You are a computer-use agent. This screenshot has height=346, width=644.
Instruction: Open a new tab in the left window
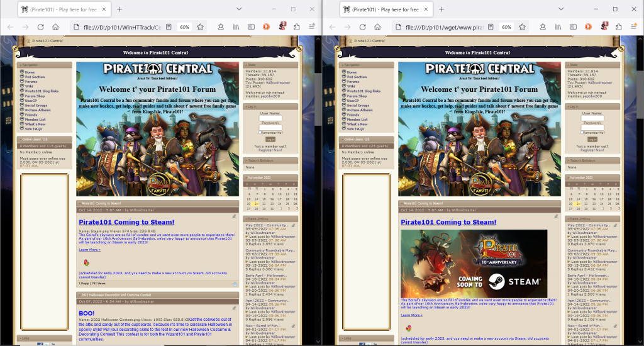click(x=119, y=9)
